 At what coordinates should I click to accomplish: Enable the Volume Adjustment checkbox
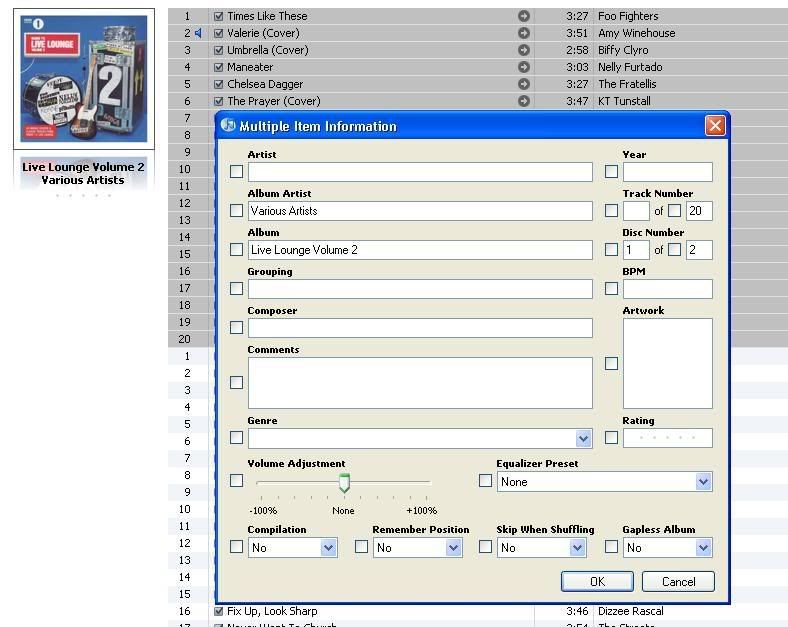236,481
